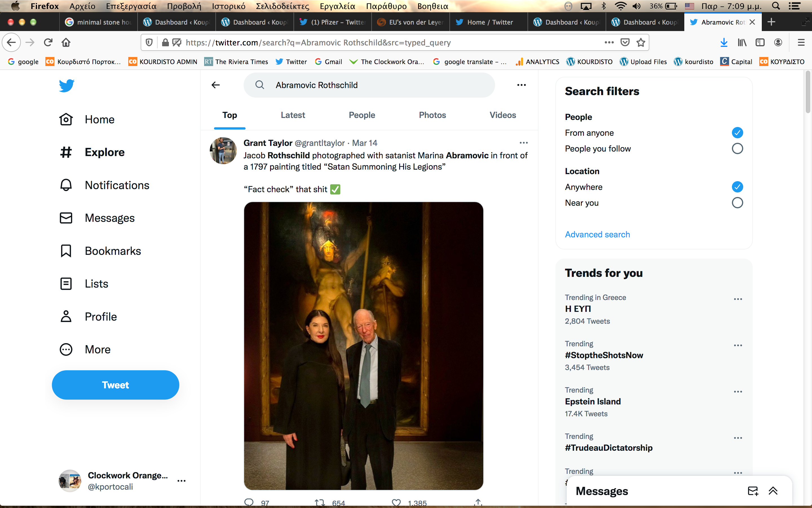Open Firefox downloads arrow

[724, 42]
